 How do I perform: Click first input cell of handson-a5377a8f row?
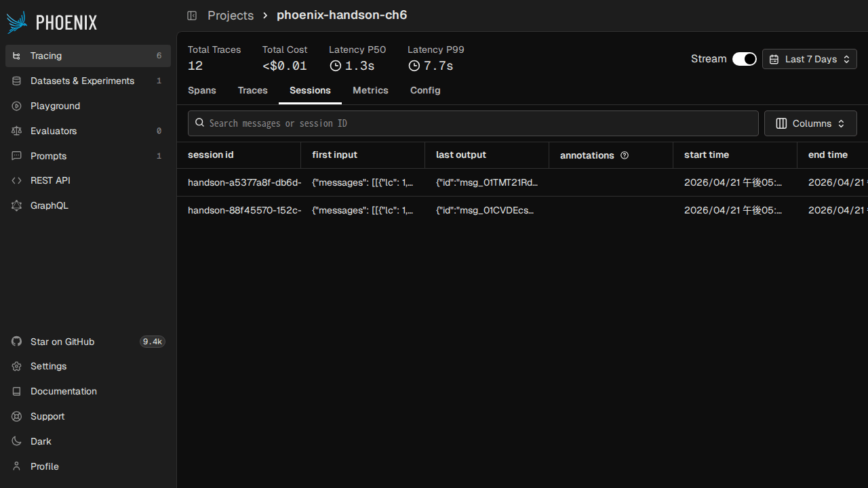[x=363, y=182]
